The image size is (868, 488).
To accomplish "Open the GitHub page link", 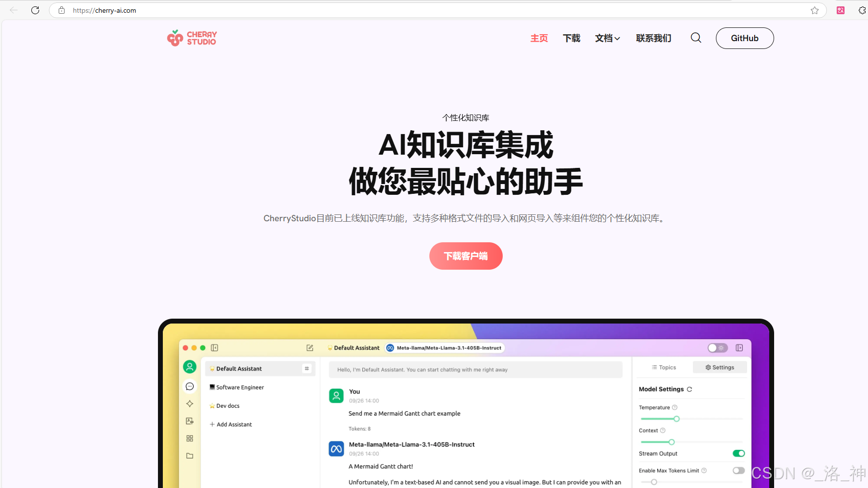I will 744,38.
